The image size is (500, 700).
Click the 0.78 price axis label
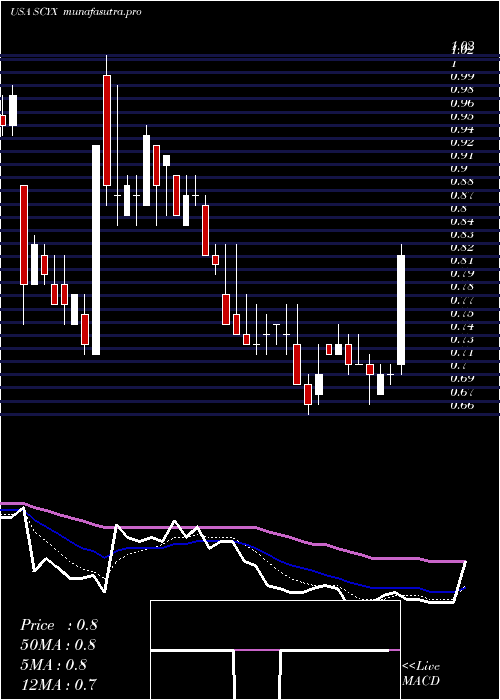pos(462,287)
